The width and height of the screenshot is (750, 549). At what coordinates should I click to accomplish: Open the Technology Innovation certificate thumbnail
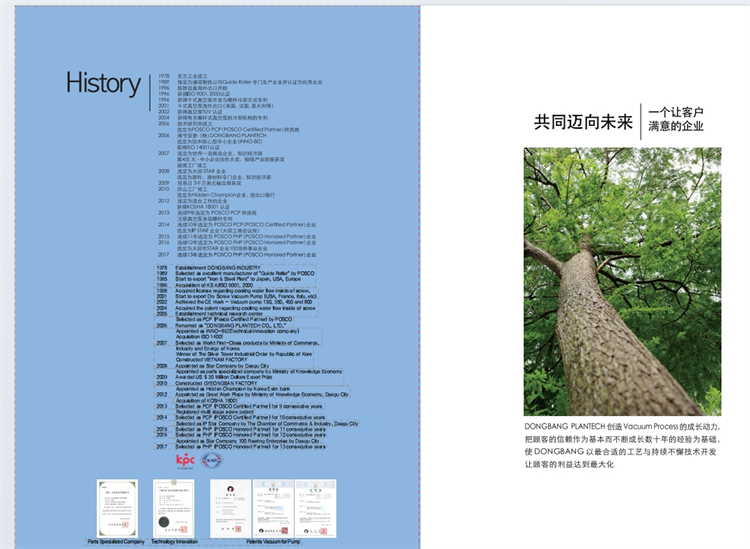(174, 508)
